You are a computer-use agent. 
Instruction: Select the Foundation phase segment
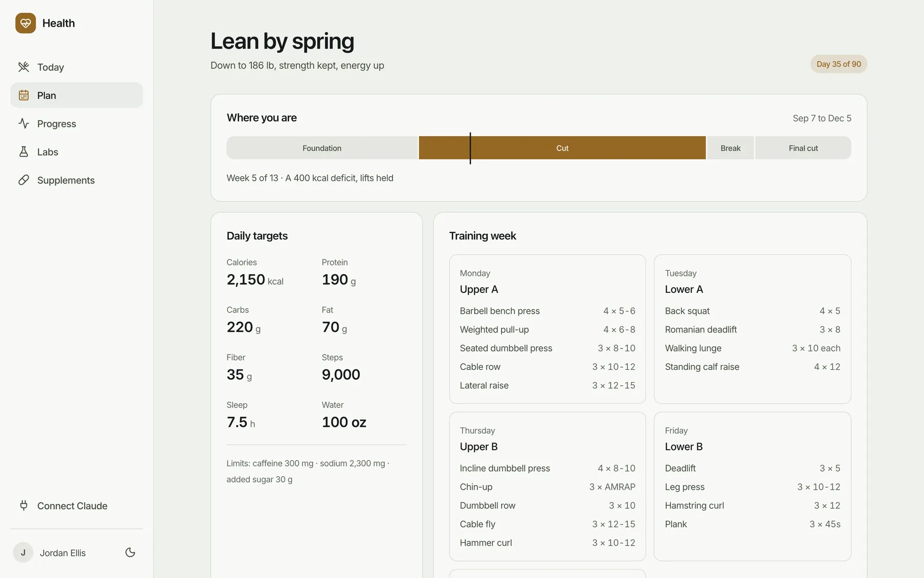pos(322,148)
